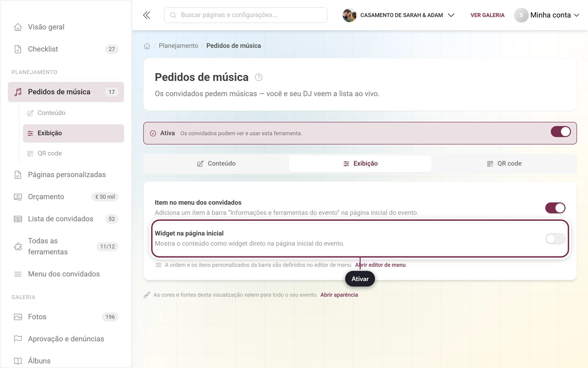Click the Orçamento € 30 mil badge
This screenshot has width=588, height=368.
point(105,197)
